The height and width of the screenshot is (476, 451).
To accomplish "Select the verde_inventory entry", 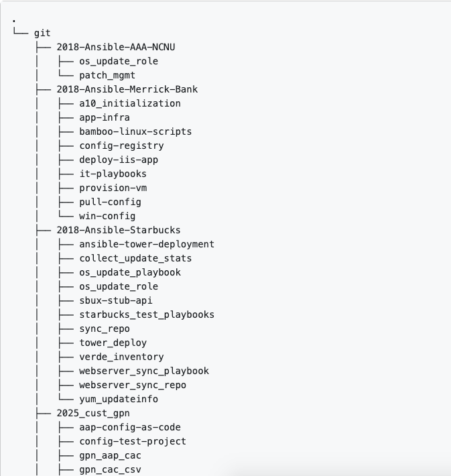I will click(121, 357).
